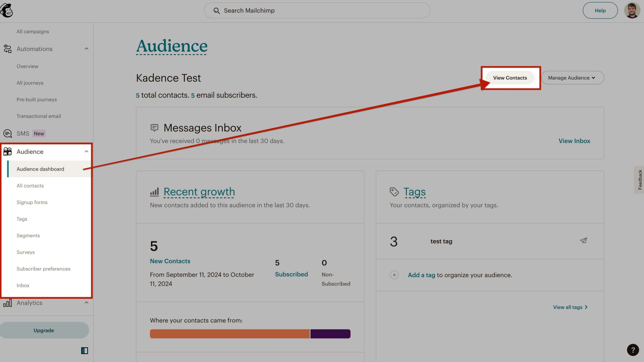Viewport: 644px width, 362px height.
Task: Click the View Contacts button
Action: (510, 78)
